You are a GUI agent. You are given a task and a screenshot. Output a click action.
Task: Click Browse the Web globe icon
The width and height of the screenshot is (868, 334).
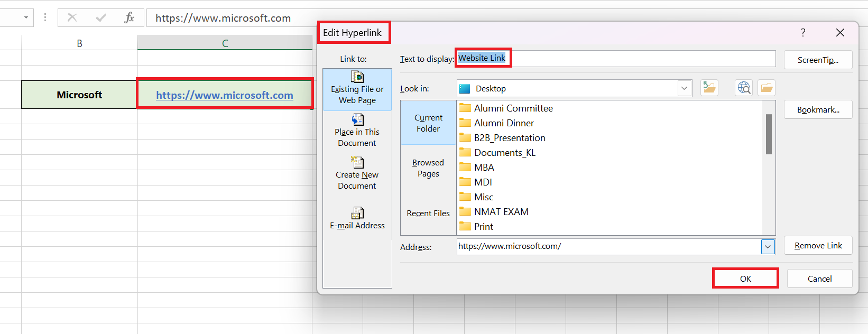click(744, 88)
